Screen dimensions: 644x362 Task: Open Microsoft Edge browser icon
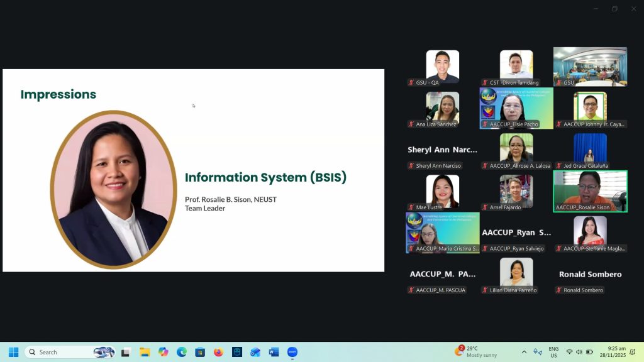pos(182,352)
